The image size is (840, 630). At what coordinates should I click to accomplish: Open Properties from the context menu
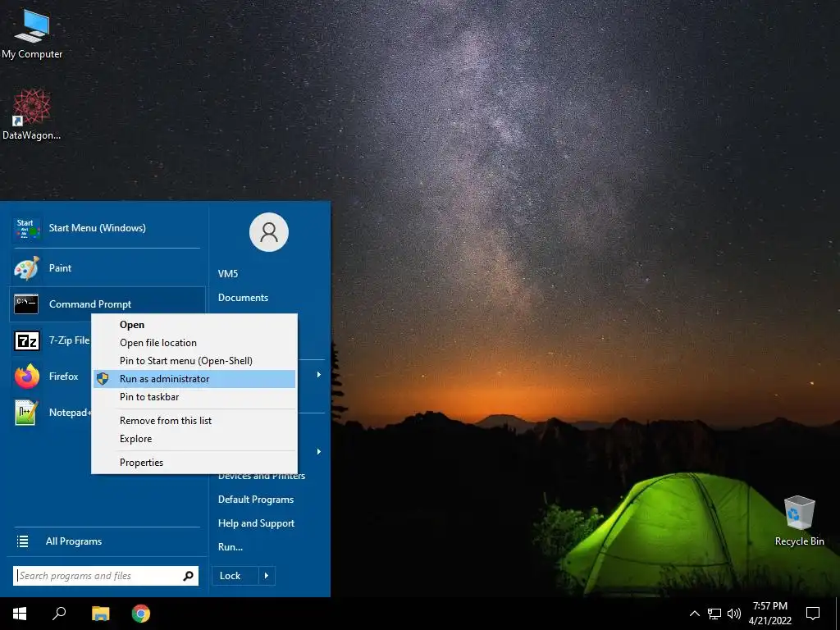(194, 463)
